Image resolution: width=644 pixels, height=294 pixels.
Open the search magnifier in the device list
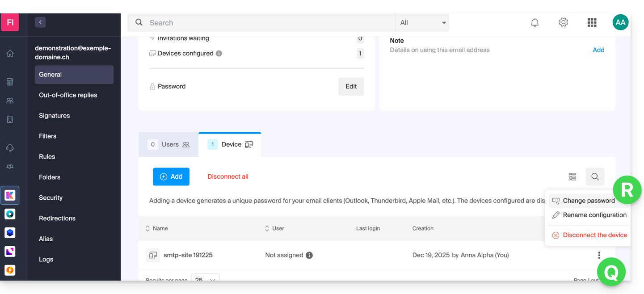click(595, 177)
